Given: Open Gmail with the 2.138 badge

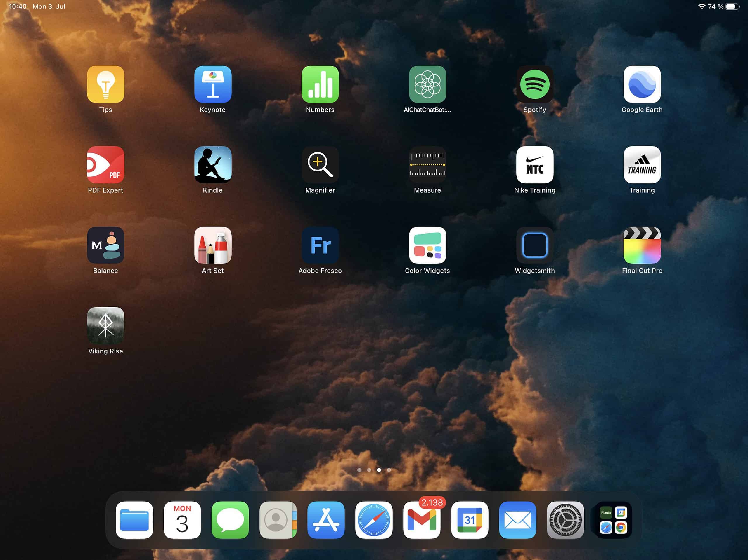Looking at the screenshot, I should [x=422, y=520].
